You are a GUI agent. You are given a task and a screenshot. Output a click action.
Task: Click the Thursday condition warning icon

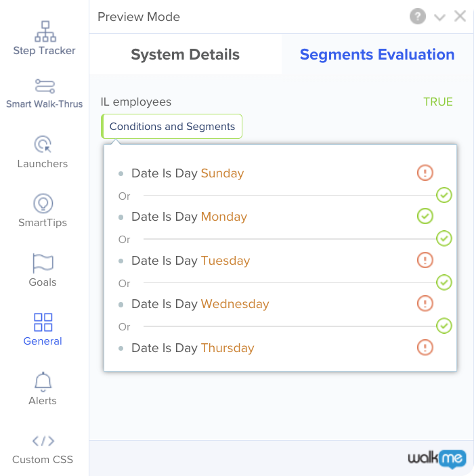tap(425, 347)
